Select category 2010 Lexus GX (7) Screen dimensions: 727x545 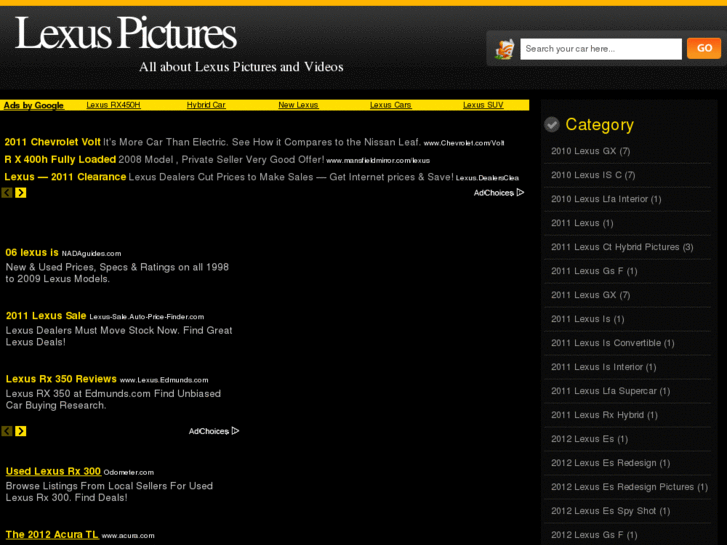click(x=590, y=151)
